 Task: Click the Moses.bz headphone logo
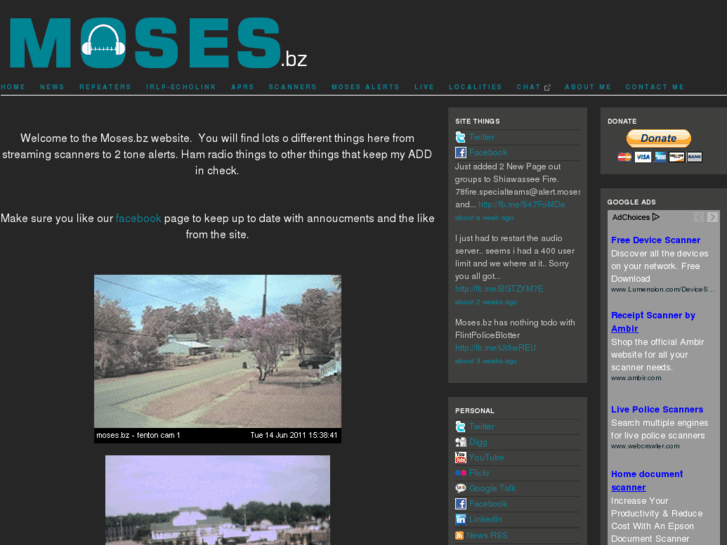pyautogui.click(x=158, y=43)
